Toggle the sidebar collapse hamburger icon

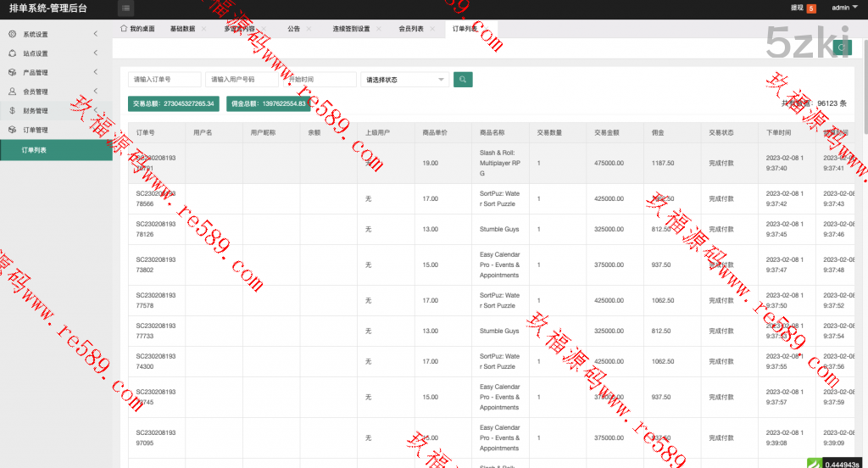(125, 8)
